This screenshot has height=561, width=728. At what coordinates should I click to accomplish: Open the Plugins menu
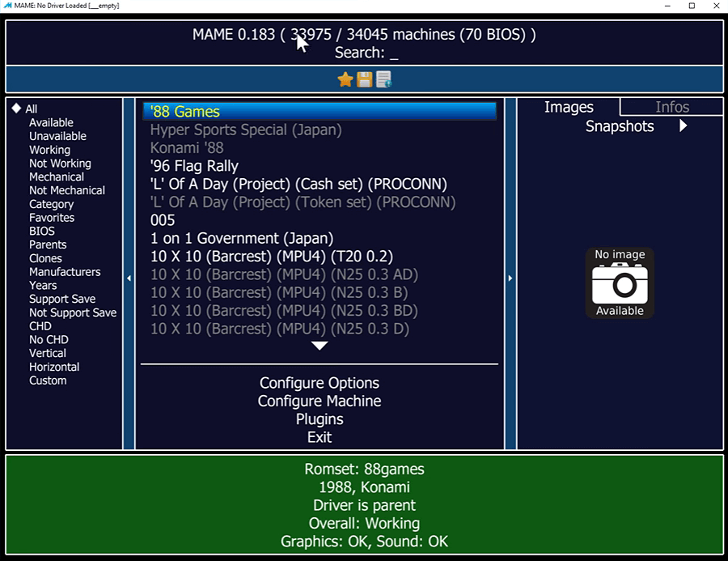320,419
